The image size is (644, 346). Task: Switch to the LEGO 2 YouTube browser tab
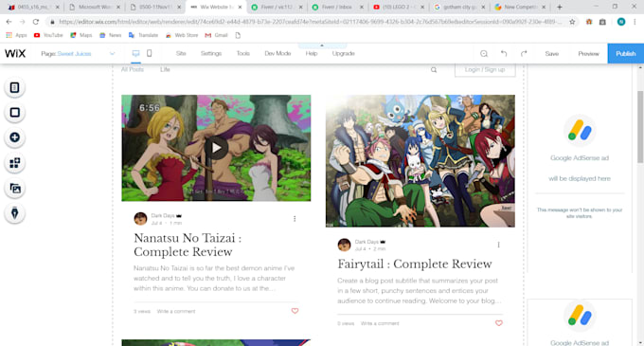[x=399, y=7]
